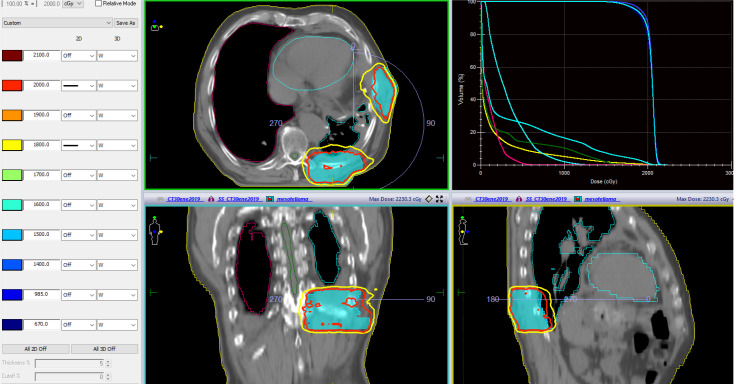Click the red 2000.0 isodose color swatch
This screenshot has width=735, height=384.
(12, 85)
